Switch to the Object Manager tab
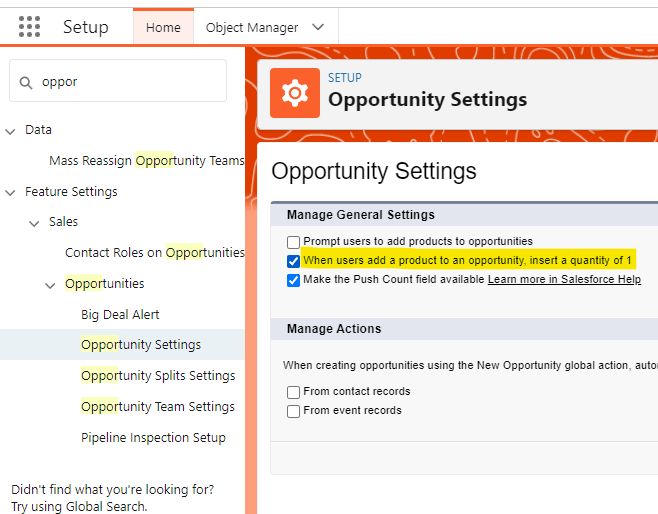This screenshot has width=658, height=514. pos(252,28)
